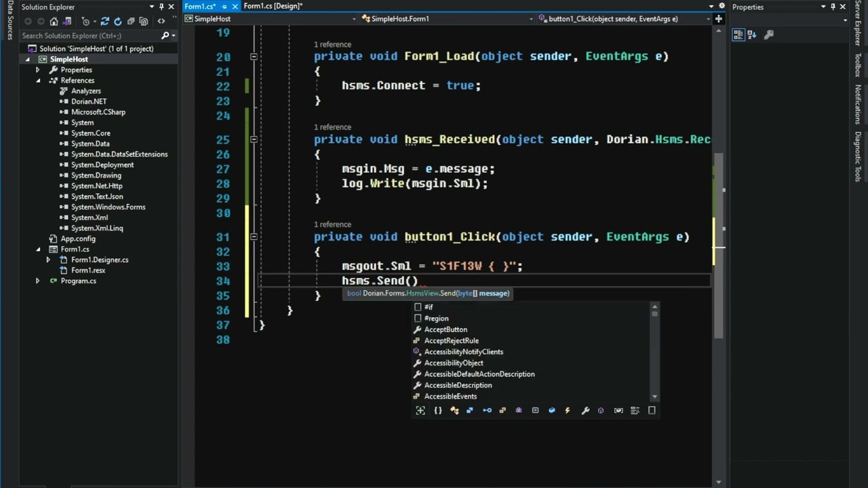Viewport: 868px width, 488px height.
Task: Open the Toolbox side tab
Action: point(857,66)
